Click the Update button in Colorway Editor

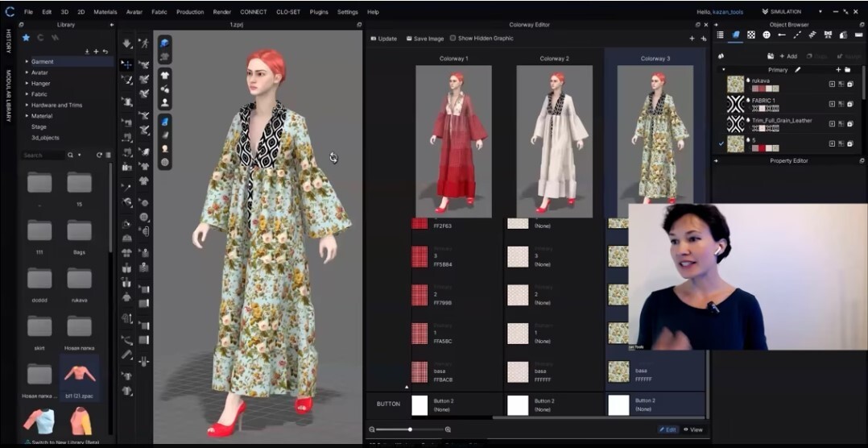tap(383, 39)
